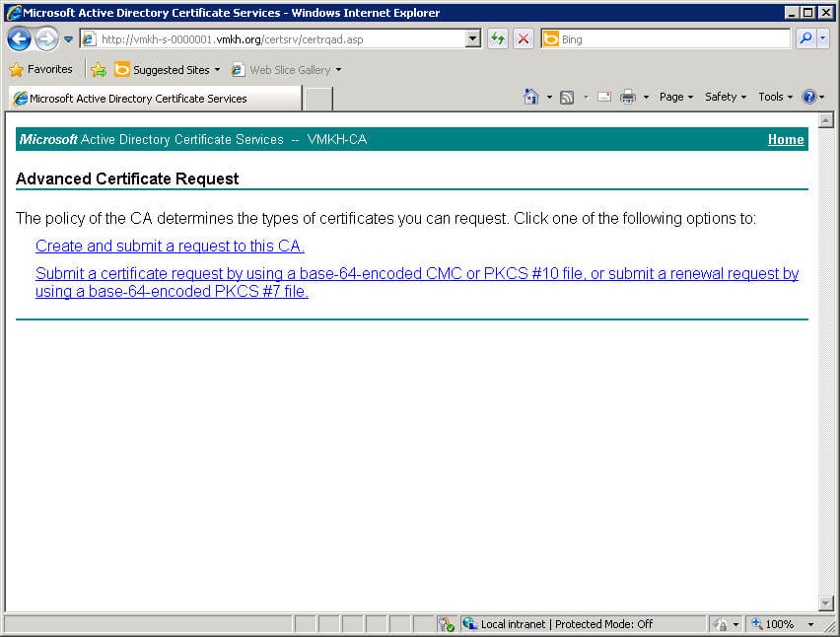Expand the zoom level dropdown arrow
840x637 pixels.
click(x=810, y=625)
